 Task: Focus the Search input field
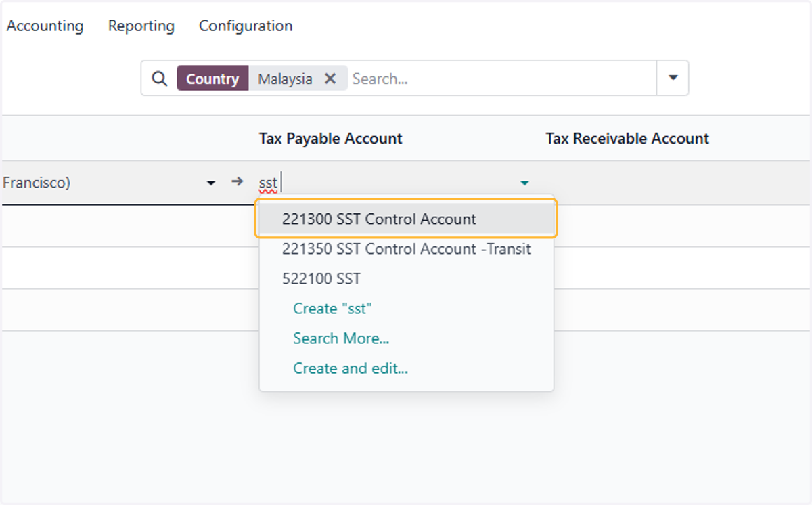[x=501, y=79]
